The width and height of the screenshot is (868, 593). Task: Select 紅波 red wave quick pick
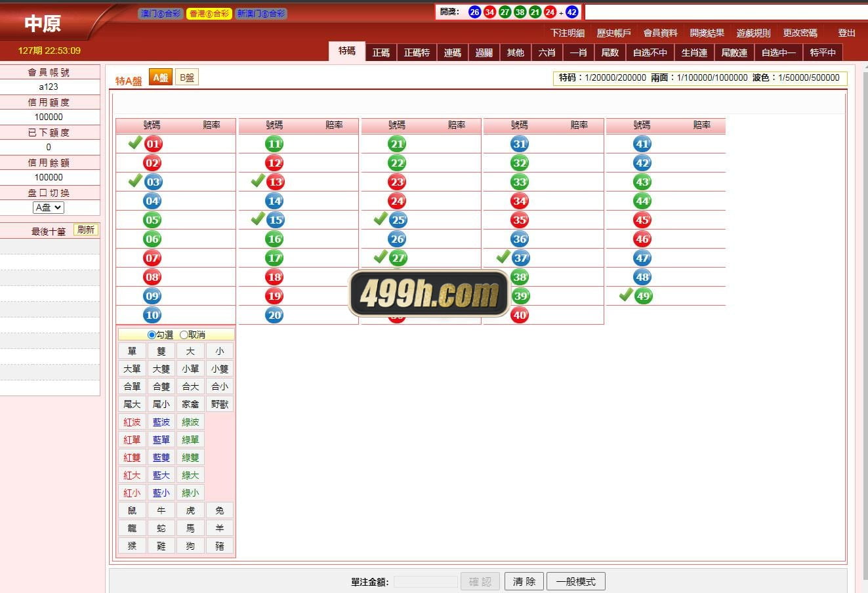[x=133, y=422]
